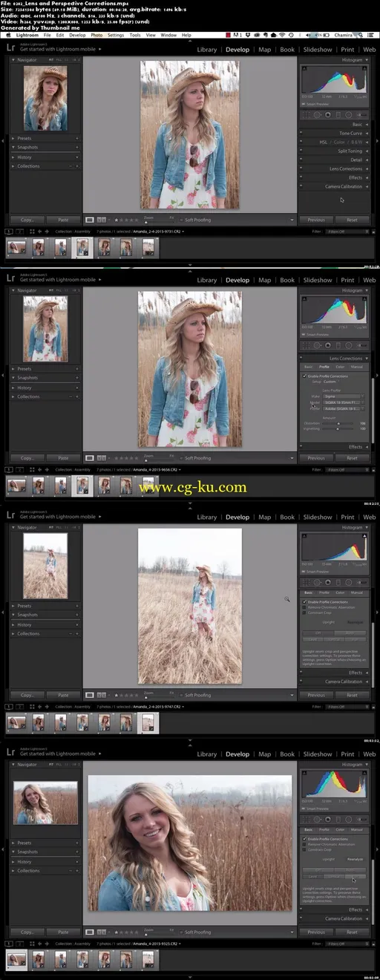Toggle Soft Proofing checkbox in second frame
This screenshot has width=380, height=980.
point(181,458)
